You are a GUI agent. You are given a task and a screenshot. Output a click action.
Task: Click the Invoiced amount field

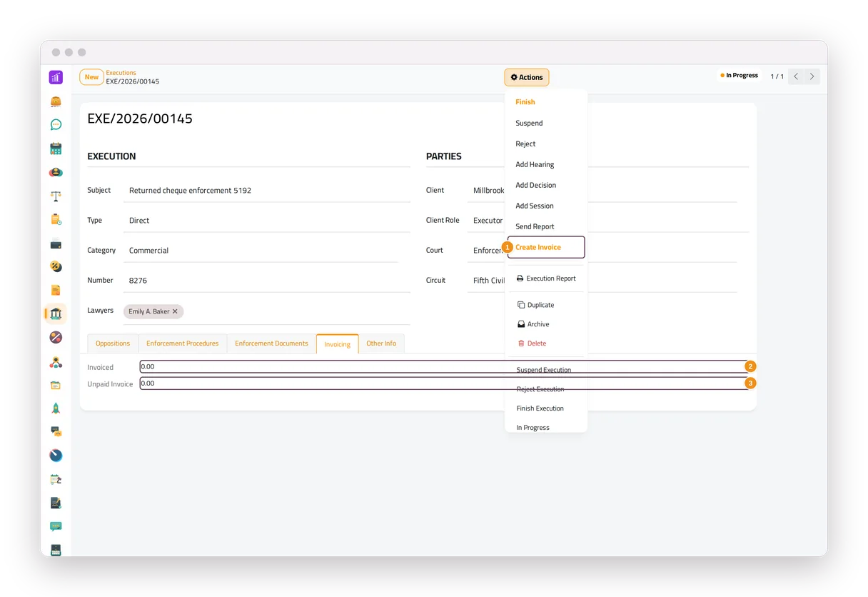pos(443,366)
